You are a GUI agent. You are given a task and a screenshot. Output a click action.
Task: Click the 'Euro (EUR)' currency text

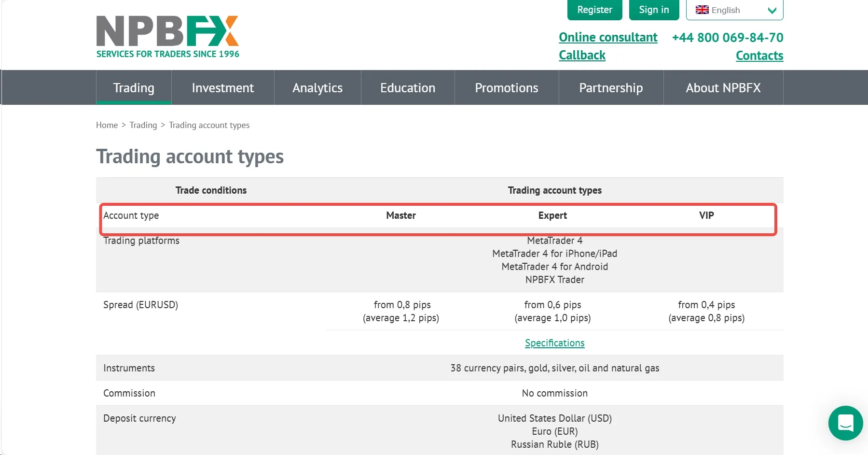click(554, 431)
